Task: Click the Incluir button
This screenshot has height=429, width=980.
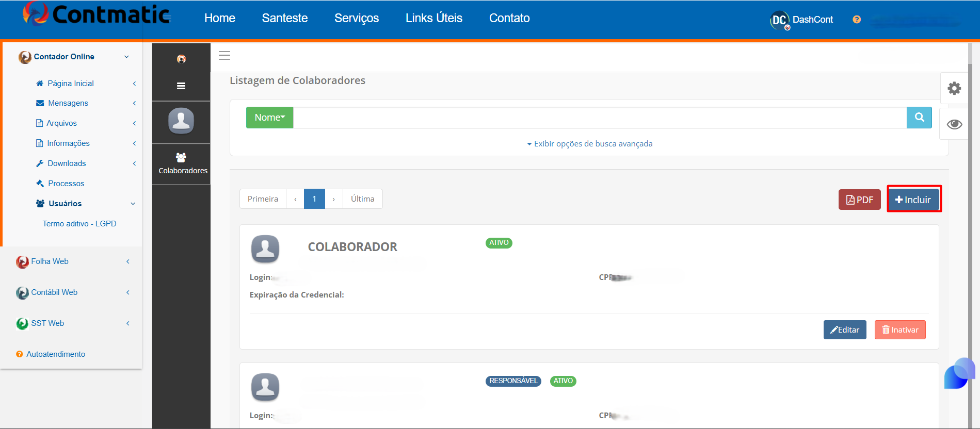Action: tap(913, 200)
